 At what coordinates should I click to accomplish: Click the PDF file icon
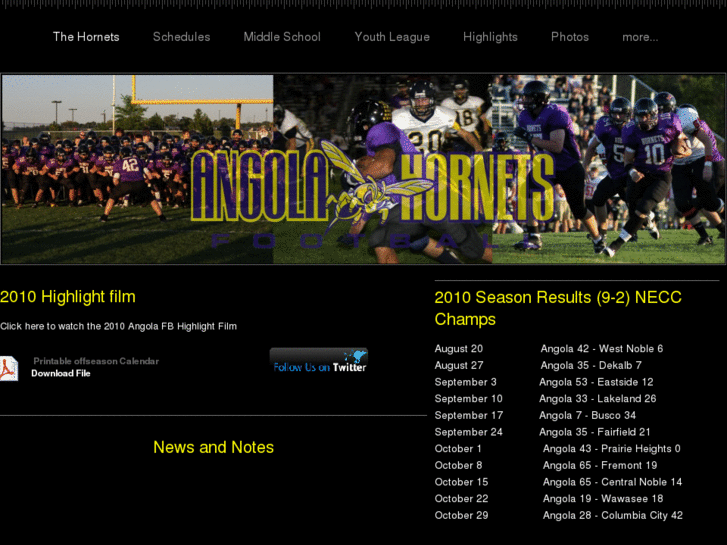tap(9, 368)
